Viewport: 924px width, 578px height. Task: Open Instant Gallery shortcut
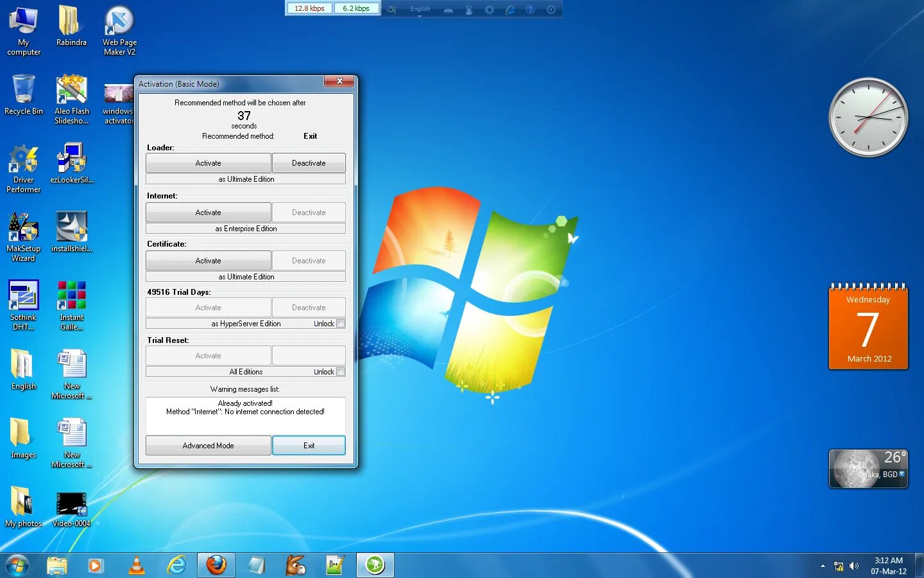(71, 306)
